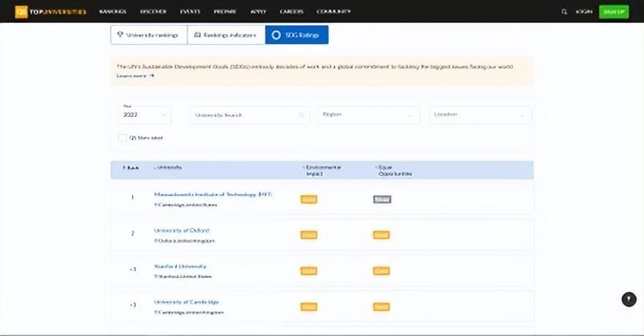Expand the Location filter dropdown

point(480,114)
